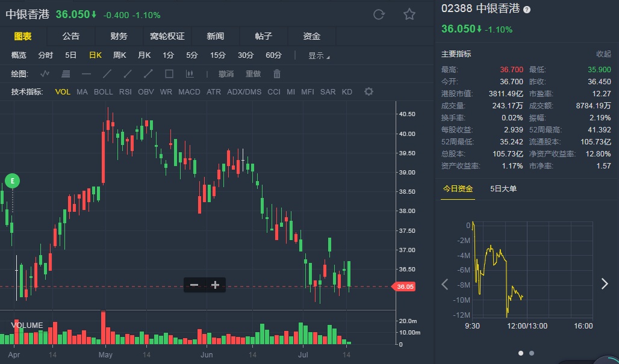Add stock to favorites with star icon

pyautogui.click(x=409, y=14)
